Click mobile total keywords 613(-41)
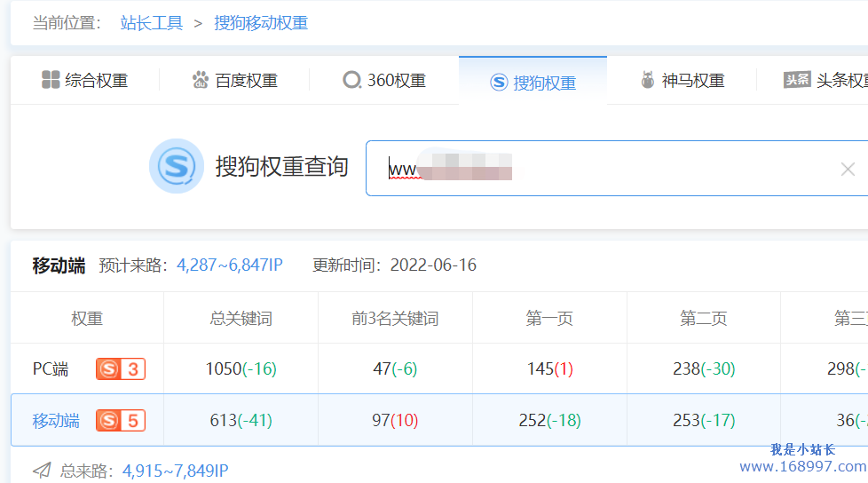 [241, 421]
